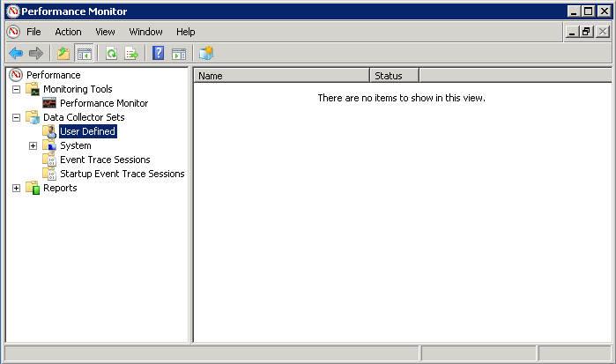Screen dimensions: 616x364
Task: Expand the System tree node
Action: 33,145
